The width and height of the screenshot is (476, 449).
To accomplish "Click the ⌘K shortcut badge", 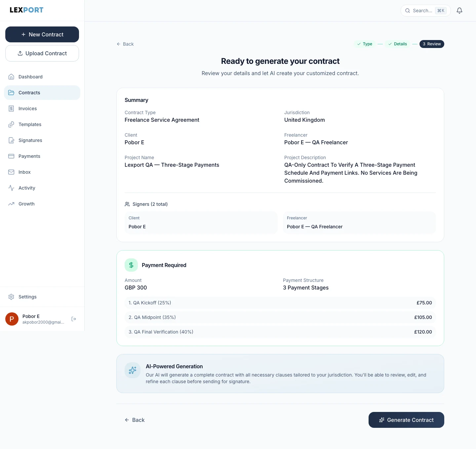I will tap(441, 11).
